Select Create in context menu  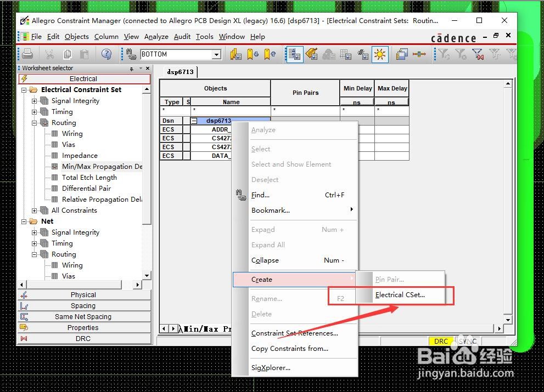pyautogui.click(x=294, y=280)
